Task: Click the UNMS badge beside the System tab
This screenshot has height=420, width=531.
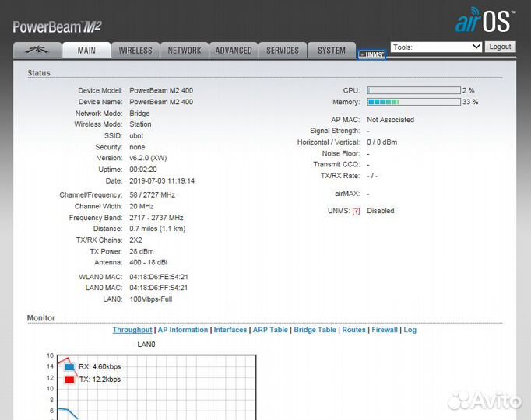Action: pyautogui.click(x=371, y=54)
